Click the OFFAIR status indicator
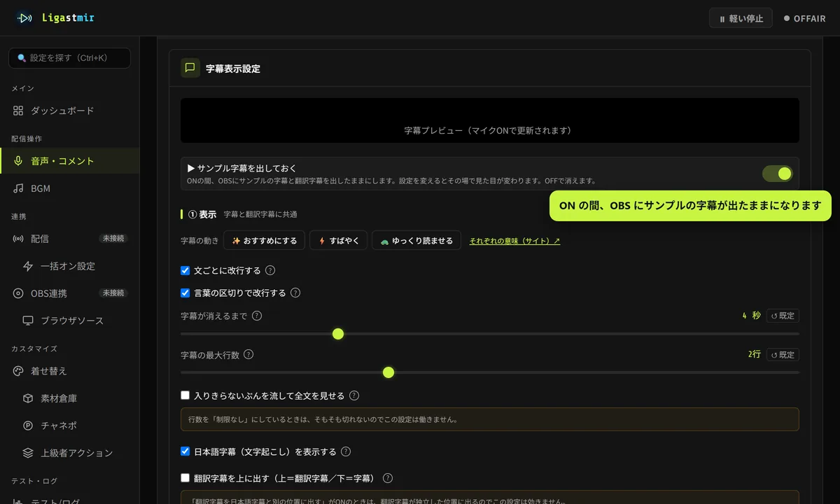The width and height of the screenshot is (840, 504). click(805, 19)
